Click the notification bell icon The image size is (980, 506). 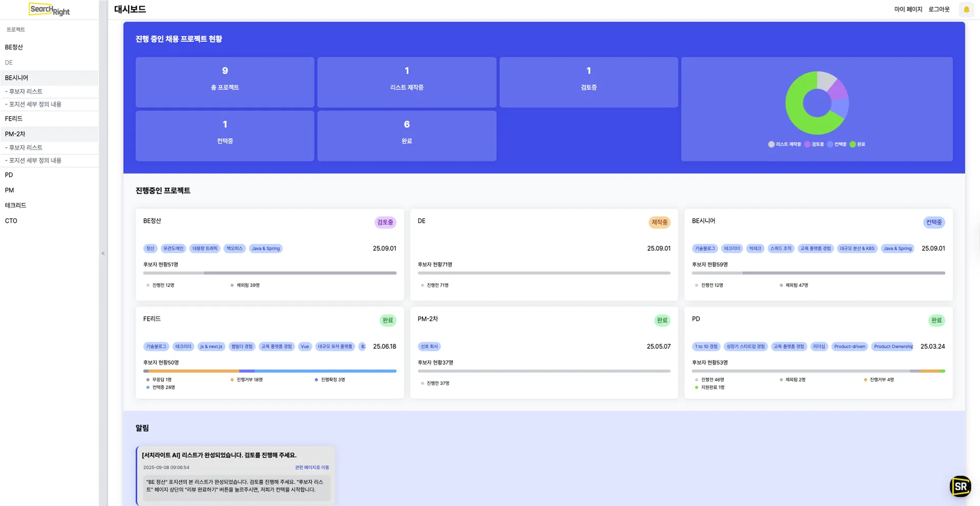tap(966, 10)
